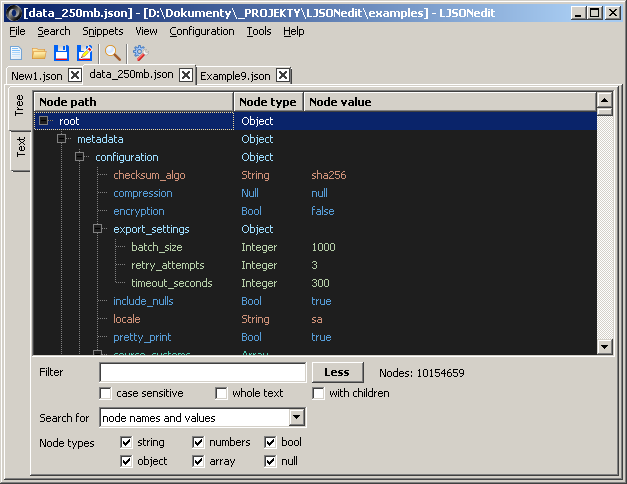Click the Node type column header

[268, 102]
